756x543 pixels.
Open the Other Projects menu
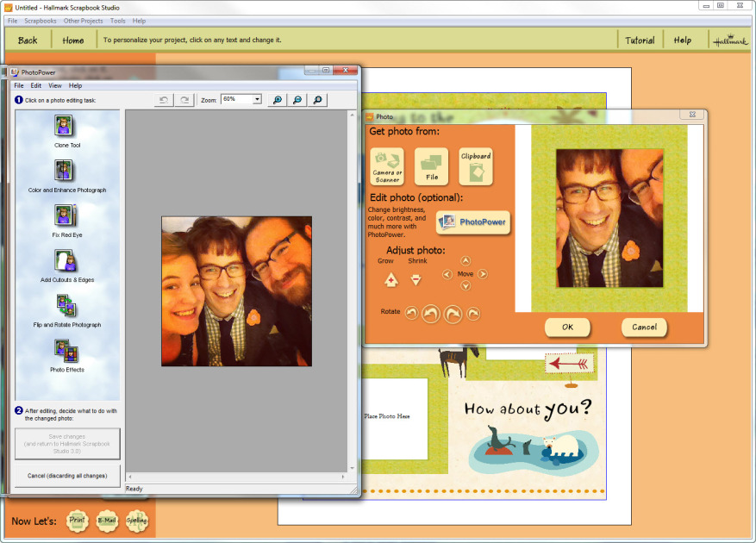tap(84, 21)
